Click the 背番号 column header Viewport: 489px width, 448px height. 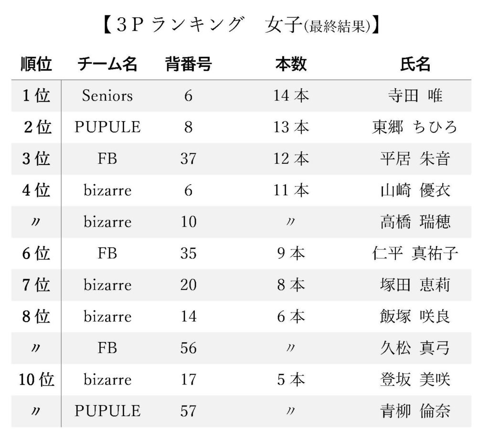189,64
